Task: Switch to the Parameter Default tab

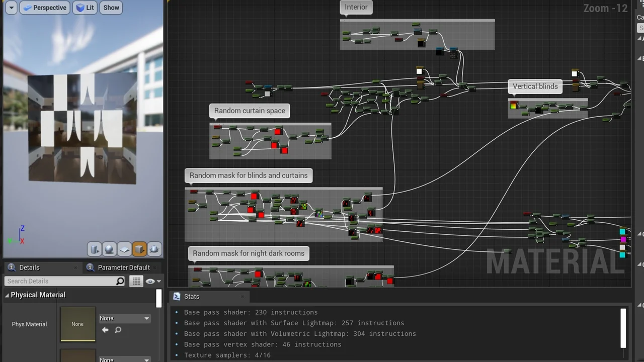Action: coord(123,267)
